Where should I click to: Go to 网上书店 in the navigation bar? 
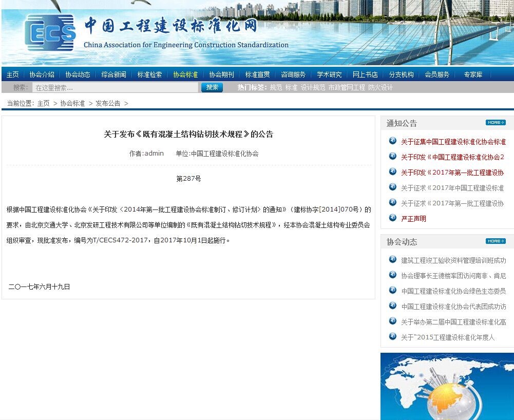[x=365, y=74]
